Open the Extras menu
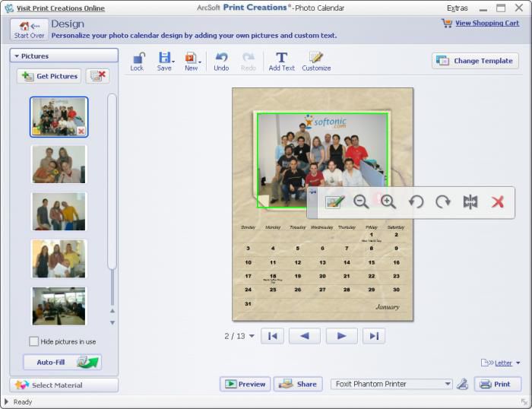 pyautogui.click(x=458, y=8)
